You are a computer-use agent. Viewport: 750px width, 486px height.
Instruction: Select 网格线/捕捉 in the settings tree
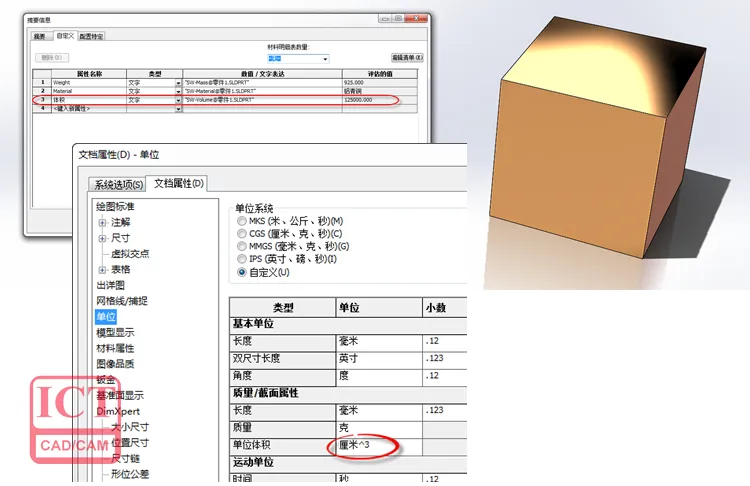(122, 301)
